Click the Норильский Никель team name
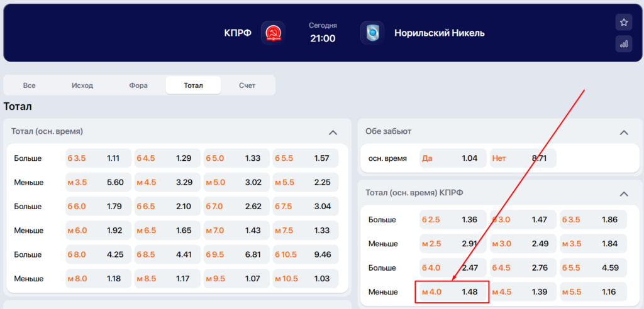This screenshot has height=309, width=644. (x=440, y=33)
